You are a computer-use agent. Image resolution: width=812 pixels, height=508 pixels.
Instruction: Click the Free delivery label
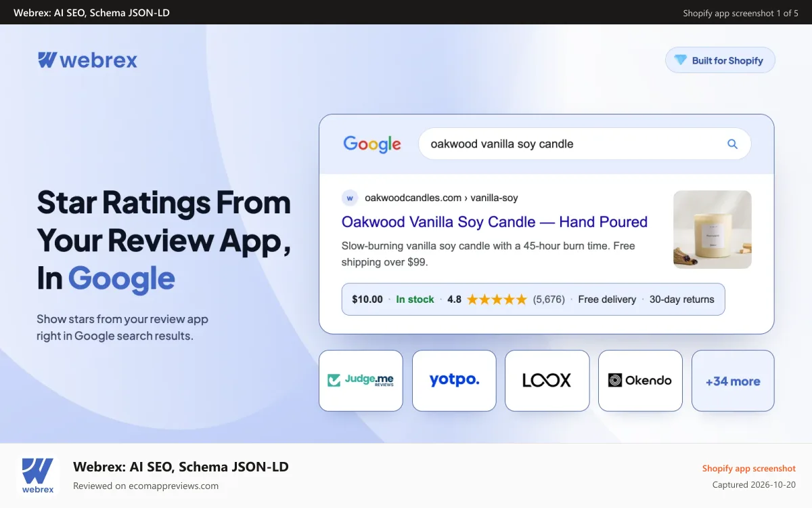607,299
